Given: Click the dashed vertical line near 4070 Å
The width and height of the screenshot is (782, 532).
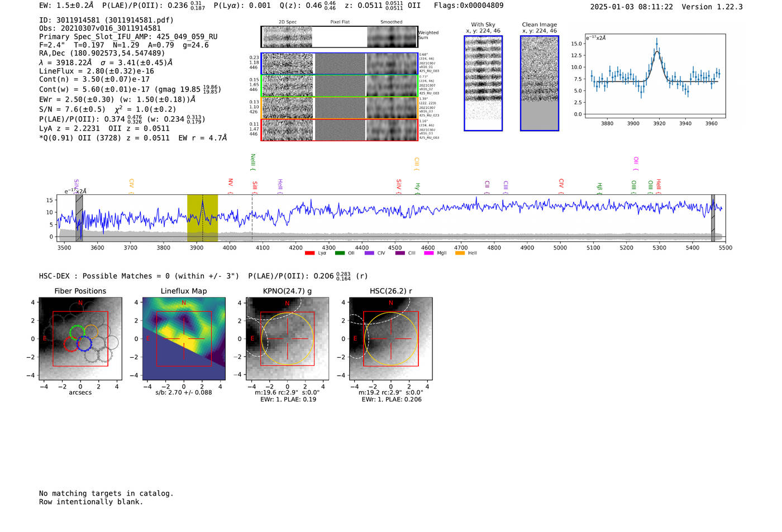Looking at the screenshot, I should (x=252, y=218).
